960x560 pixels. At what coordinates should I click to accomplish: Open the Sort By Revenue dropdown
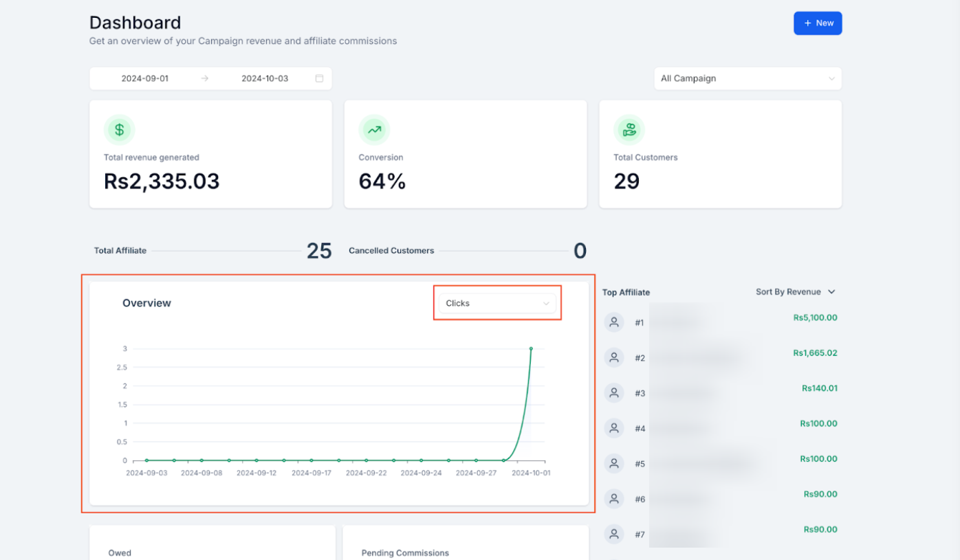796,292
